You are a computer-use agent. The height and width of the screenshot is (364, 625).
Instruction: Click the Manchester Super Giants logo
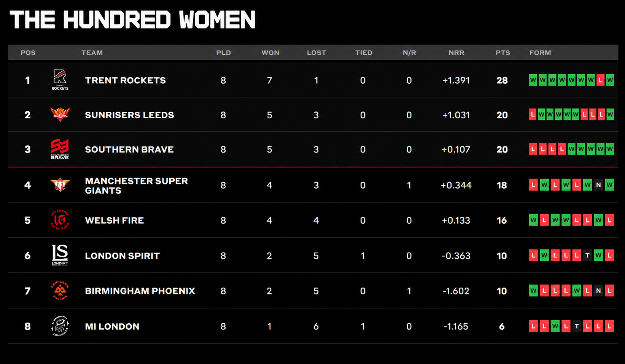tap(60, 185)
